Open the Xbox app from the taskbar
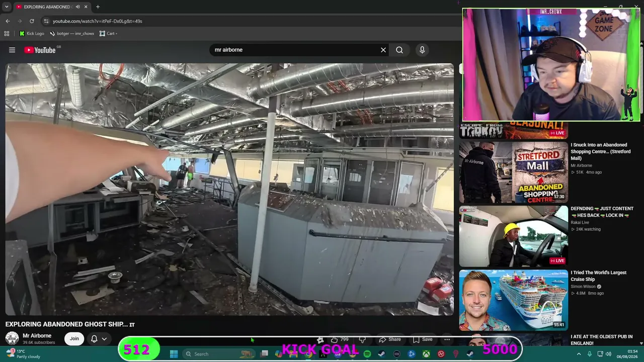This screenshot has height=362, width=644. (x=426, y=354)
